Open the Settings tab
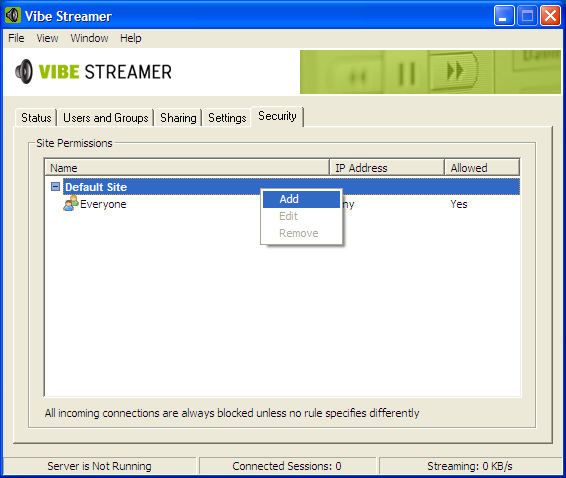Image resolution: width=566 pixels, height=478 pixels. (x=227, y=118)
